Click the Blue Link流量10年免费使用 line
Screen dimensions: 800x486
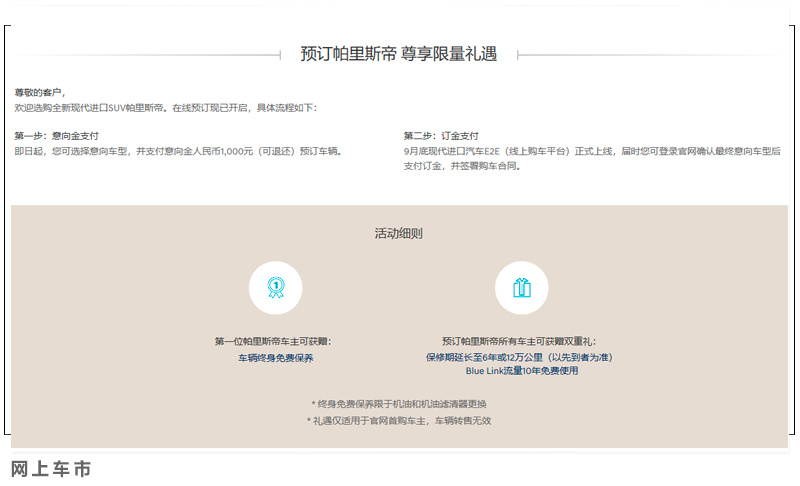pos(521,371)
